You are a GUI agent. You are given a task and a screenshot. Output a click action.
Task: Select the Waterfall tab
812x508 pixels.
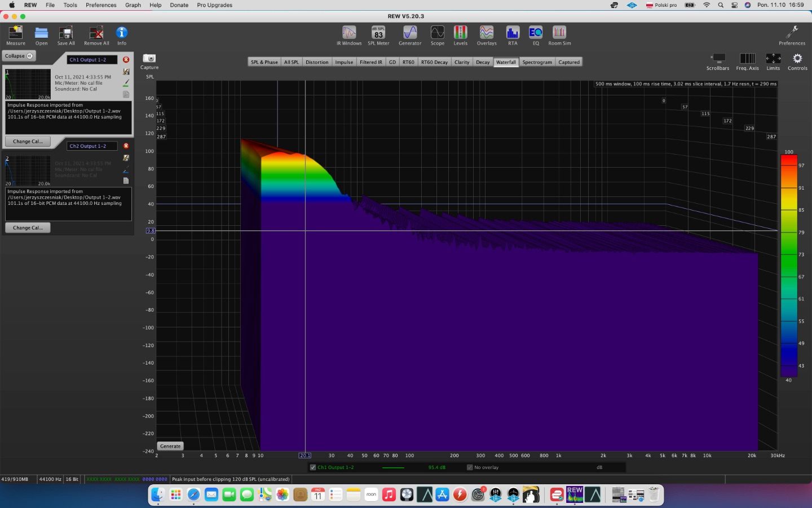pos(506,62)
